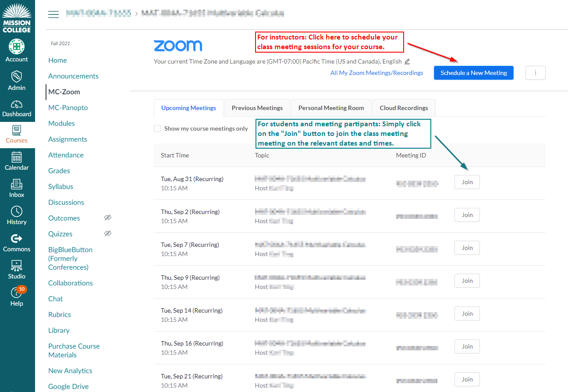Open Modules page
This screenshot has width=568, height=392.
pos(61,123)
